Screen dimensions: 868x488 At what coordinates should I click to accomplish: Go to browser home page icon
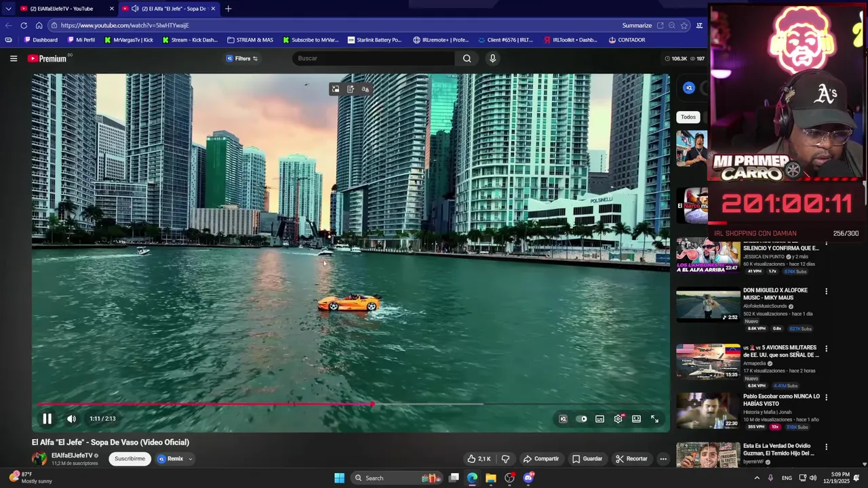click(x=39, y=26)
